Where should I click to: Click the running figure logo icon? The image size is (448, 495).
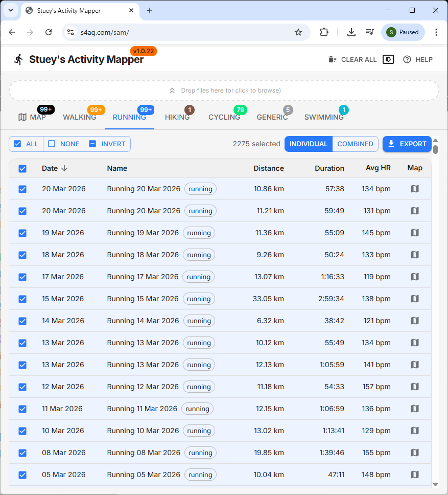click(18, 59)
